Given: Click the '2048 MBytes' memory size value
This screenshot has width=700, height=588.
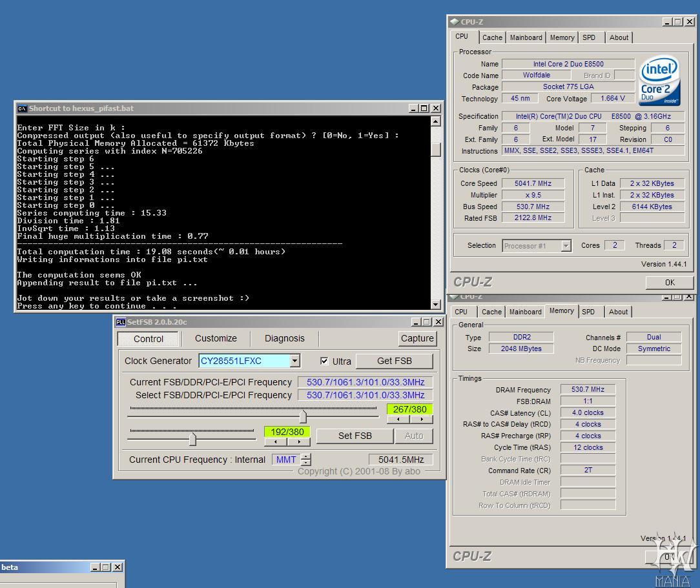Looking at the screenshot, I should [521, 349].
